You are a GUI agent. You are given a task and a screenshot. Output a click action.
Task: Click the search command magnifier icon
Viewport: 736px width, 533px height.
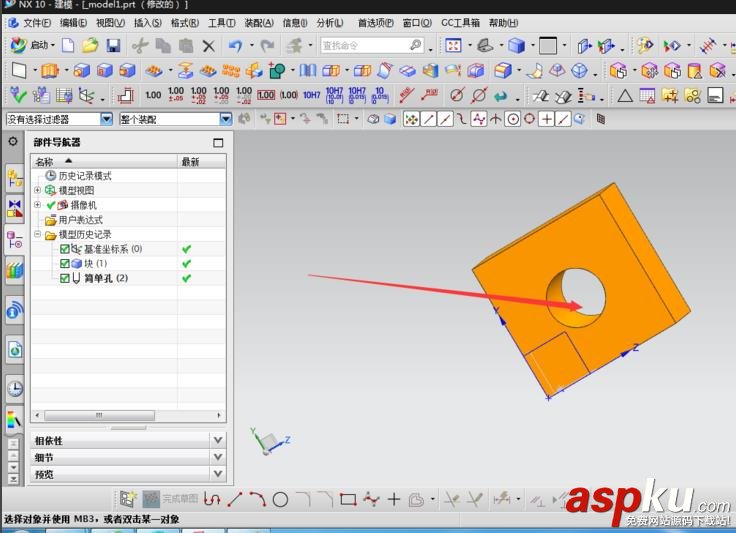tap(415, 45)
